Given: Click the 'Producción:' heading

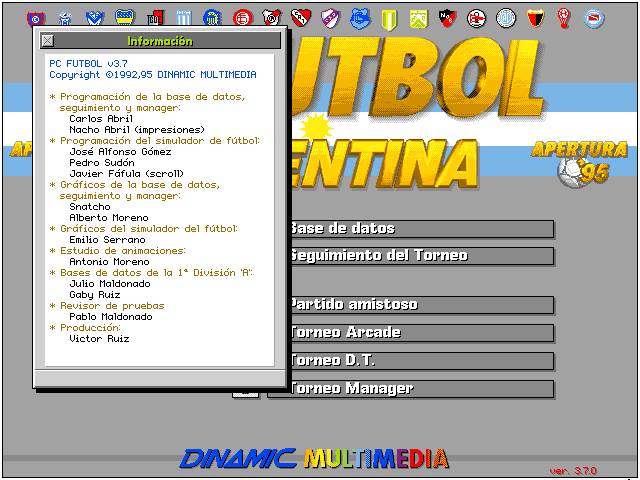Looking at the screenshot, I should coord(90,328).
